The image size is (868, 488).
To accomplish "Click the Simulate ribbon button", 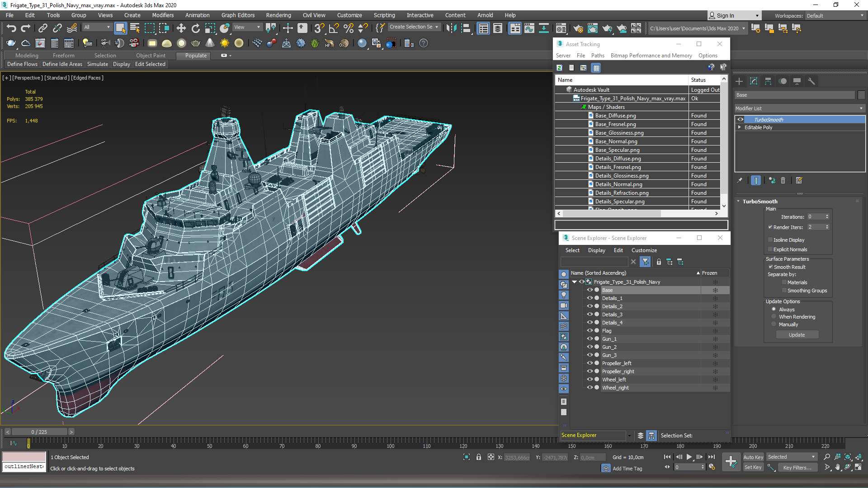I will coord(98,64).
